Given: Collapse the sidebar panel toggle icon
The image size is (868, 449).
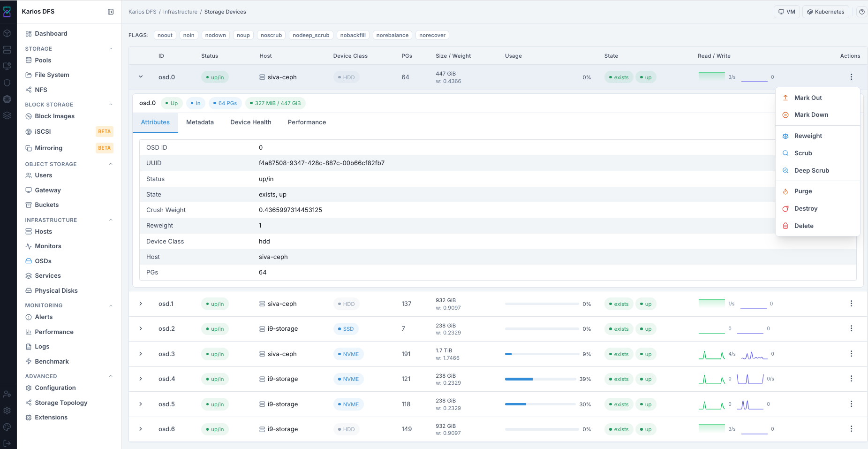Looking at the screenshot, I should coord(111,12).
